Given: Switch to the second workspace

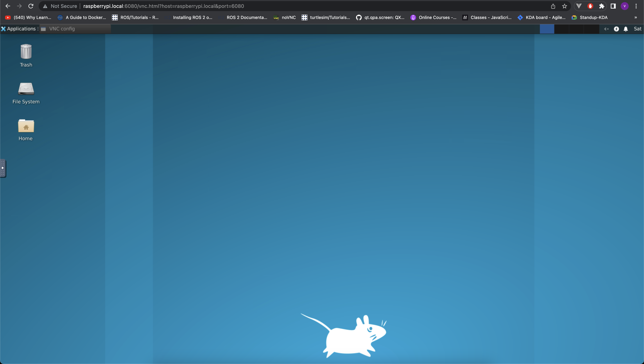Looking at the screenshot, I should click(x=562, y=29).
